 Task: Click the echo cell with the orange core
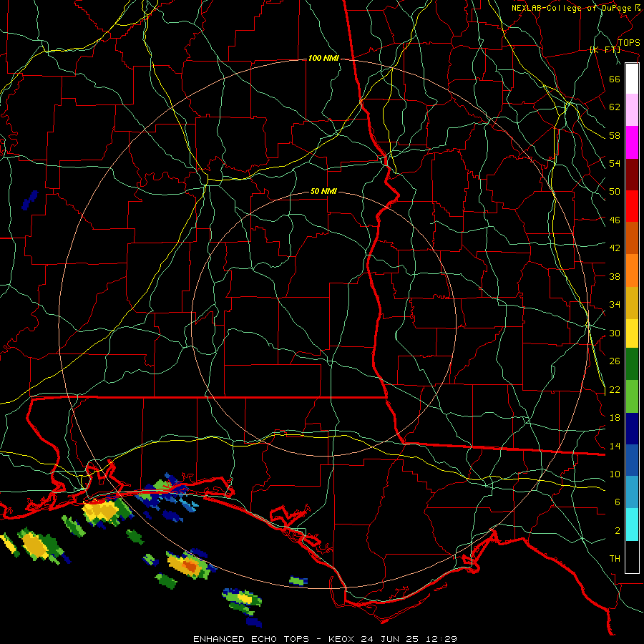[x=190, y=565]
